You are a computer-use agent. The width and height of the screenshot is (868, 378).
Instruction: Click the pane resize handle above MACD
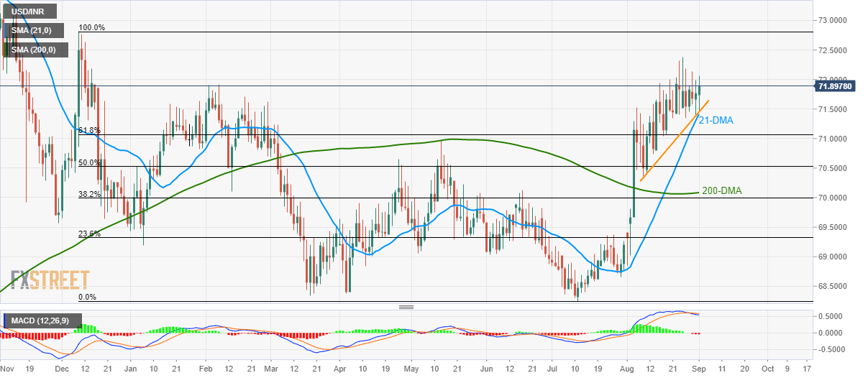click(x=406, y=307)
